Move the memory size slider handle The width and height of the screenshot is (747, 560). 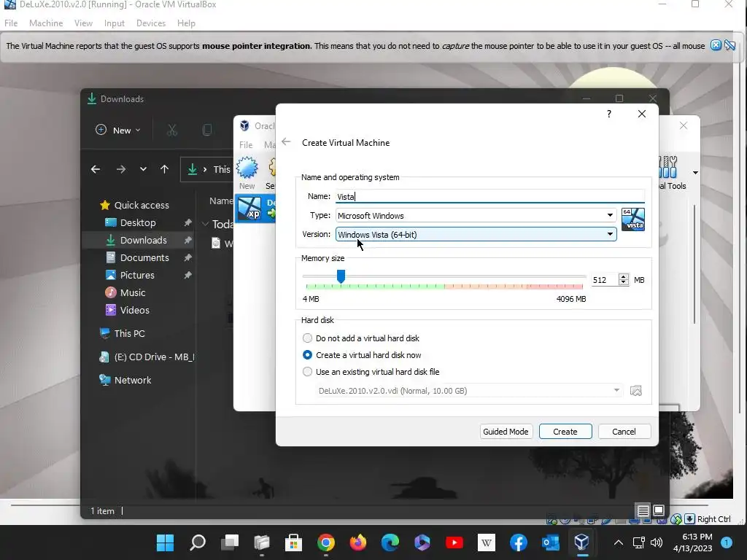(341, 276)
